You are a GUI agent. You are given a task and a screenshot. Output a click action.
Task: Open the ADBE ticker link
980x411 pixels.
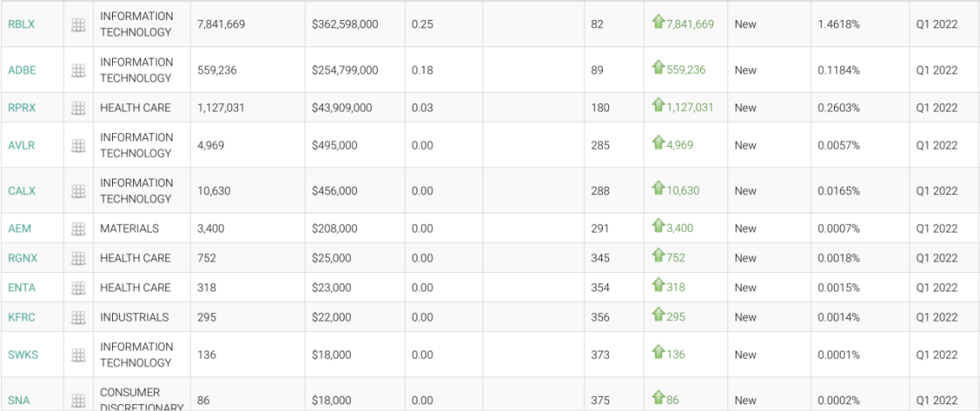point(22,71)
